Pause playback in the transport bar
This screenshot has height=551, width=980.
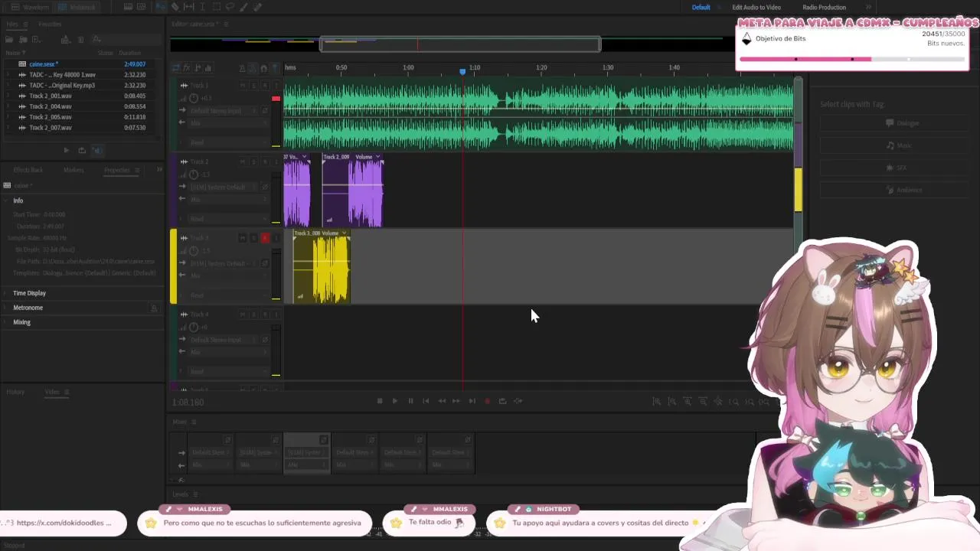tap(410, 401)
